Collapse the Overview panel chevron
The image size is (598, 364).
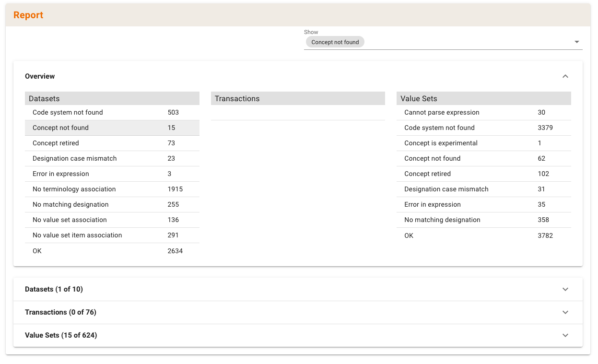(x=565, y=76)
